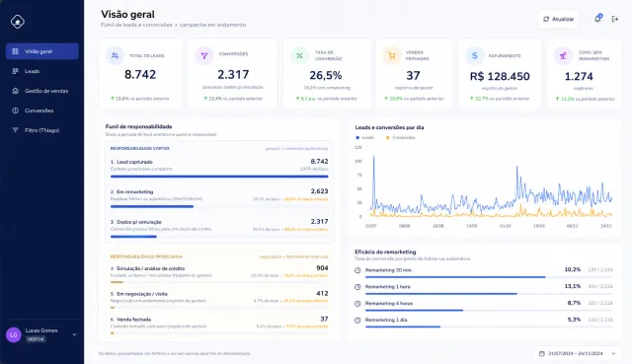Click the Faturamento dollar icon
The height and width of the screenshot is (364, 632).
(474, 55)
